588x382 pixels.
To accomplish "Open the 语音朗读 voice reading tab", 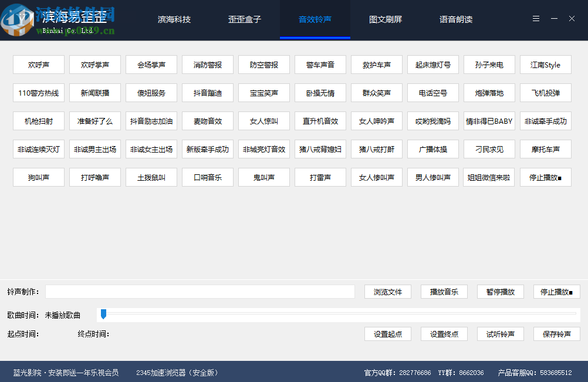I will (x=456, y=19).
